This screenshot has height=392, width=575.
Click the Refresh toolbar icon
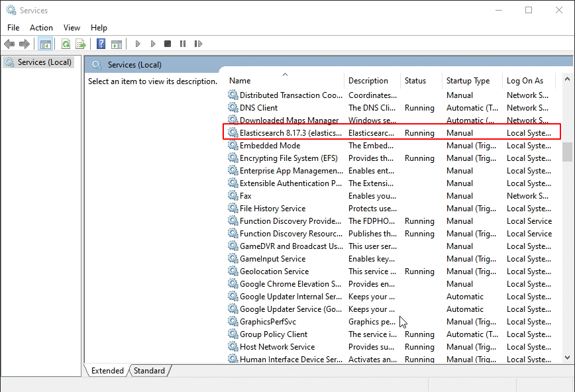tap(66, 44)
